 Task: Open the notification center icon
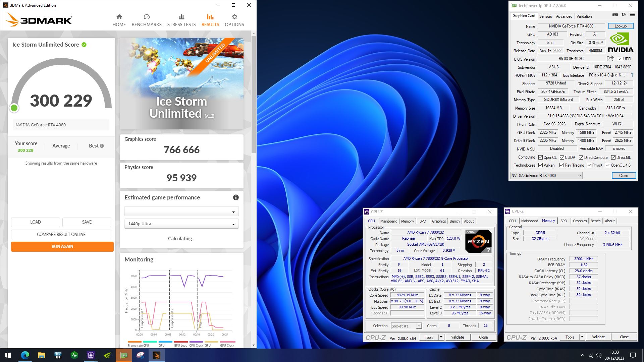[633, 355]
